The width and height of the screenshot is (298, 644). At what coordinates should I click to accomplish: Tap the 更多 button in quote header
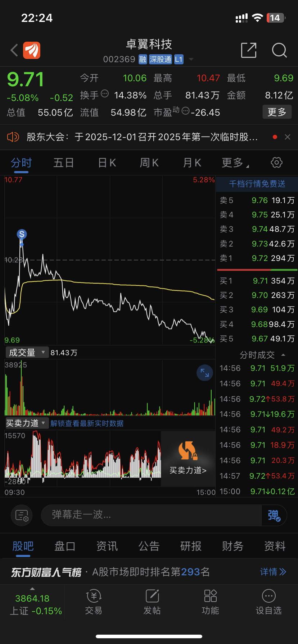(277, 112)
